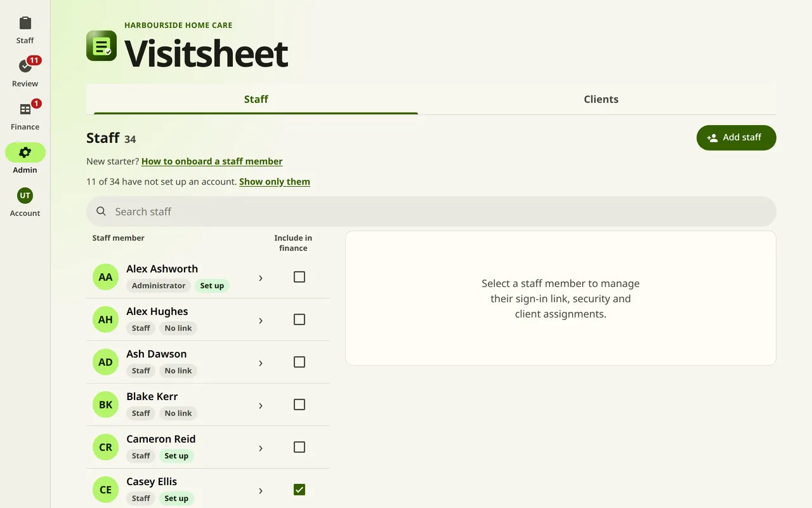Expand Ash Dawson row chevron
The width and height of the screenshot is (812, 508).
[x=260, y=363]
